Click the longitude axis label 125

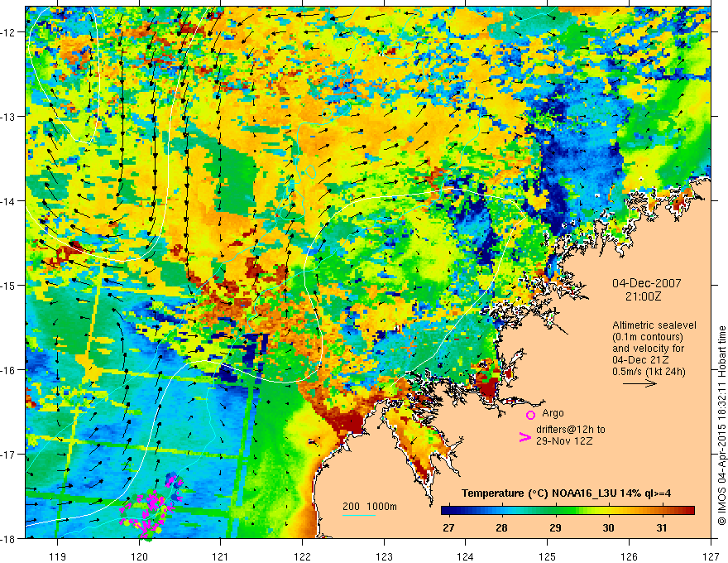tap(548, 556)
